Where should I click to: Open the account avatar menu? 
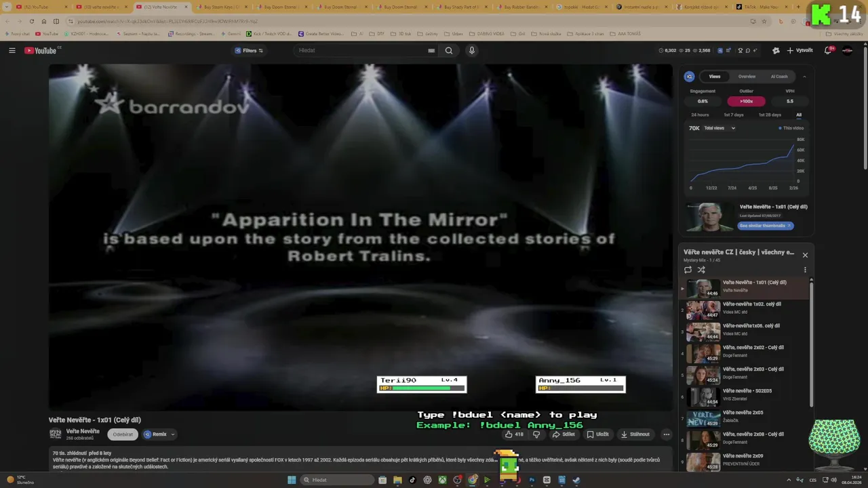click(x=847, y=50)
